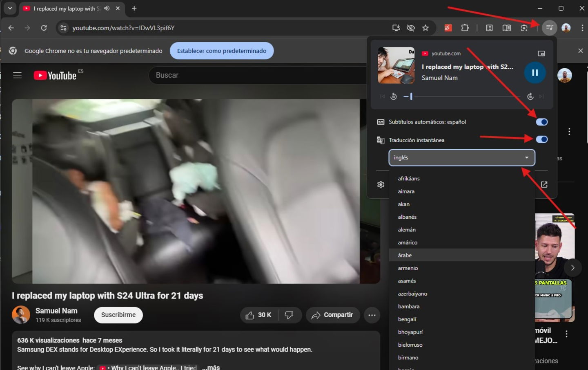Open the YouTube hamburger guide menu
588x370 pixels.
click(x=17, y=75)
